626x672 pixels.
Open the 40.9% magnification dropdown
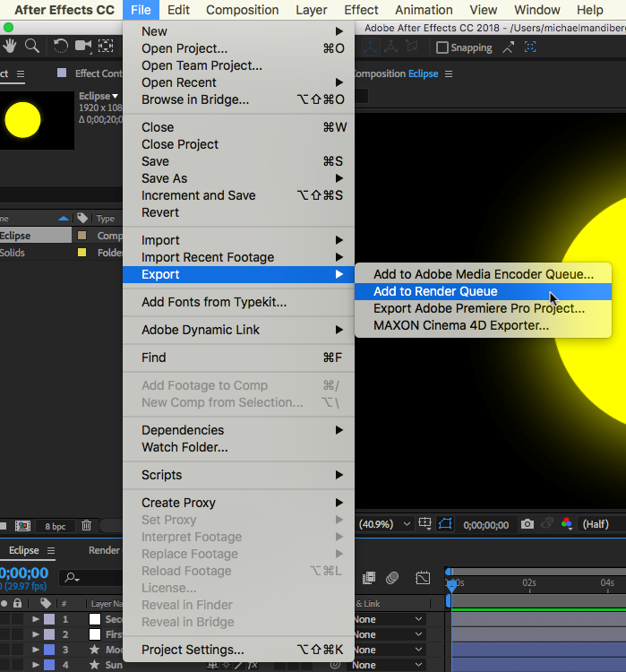386,524
